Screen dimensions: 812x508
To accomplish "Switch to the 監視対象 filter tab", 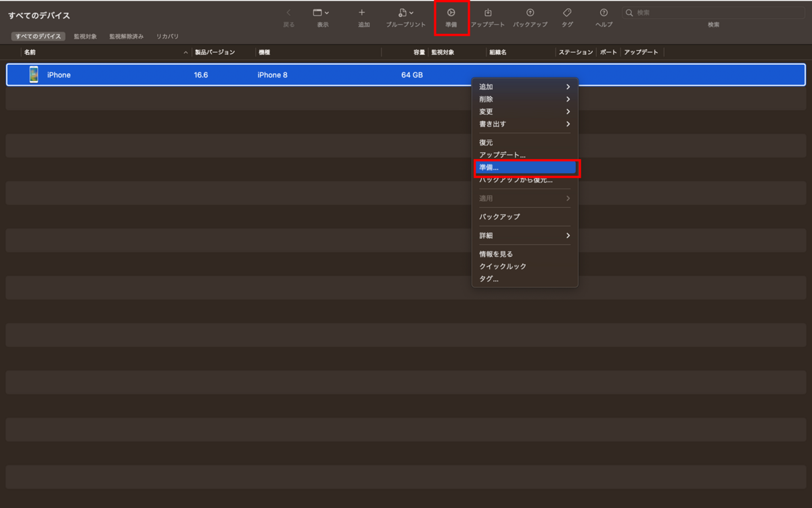I will [85, 37].
